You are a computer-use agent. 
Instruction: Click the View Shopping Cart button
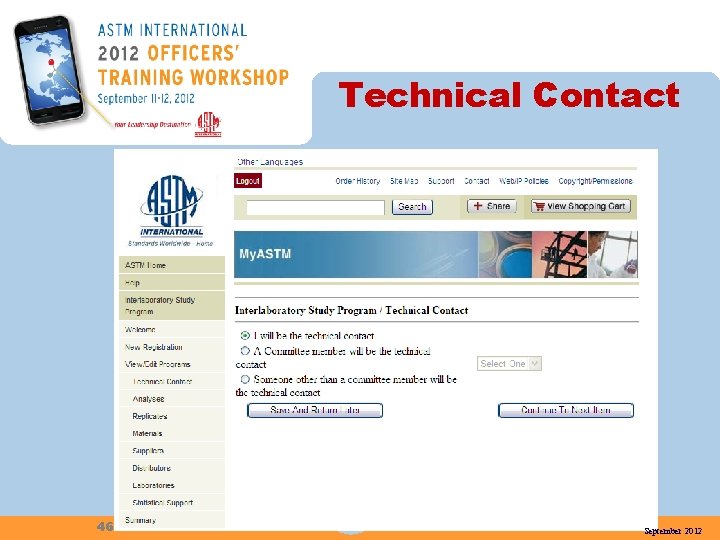pyautogui.click(x=581, y=206)
